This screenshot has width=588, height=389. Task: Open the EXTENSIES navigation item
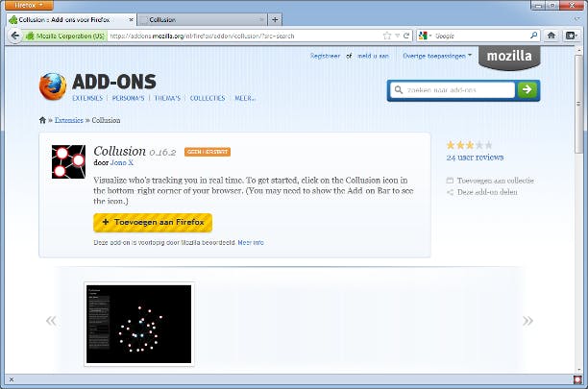(87, 98)
